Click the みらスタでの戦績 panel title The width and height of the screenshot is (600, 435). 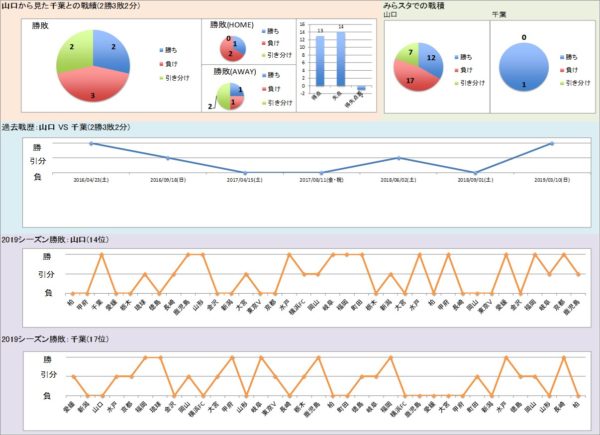(414, 7)
